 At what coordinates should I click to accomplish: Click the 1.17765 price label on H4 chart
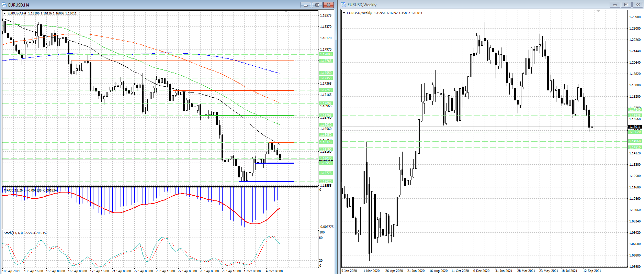pyautogui.click(x=326, y=61)
